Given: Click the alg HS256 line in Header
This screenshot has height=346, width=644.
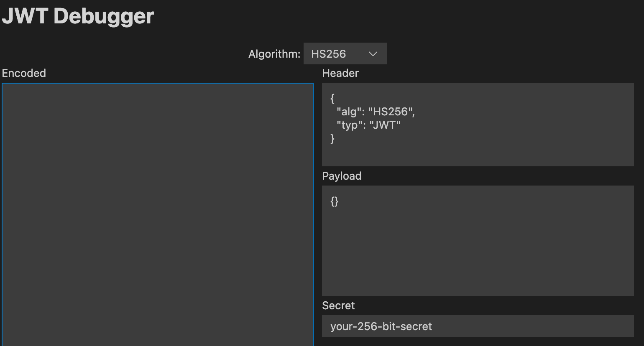Looking at the screenshot, I should click(373, 112).
